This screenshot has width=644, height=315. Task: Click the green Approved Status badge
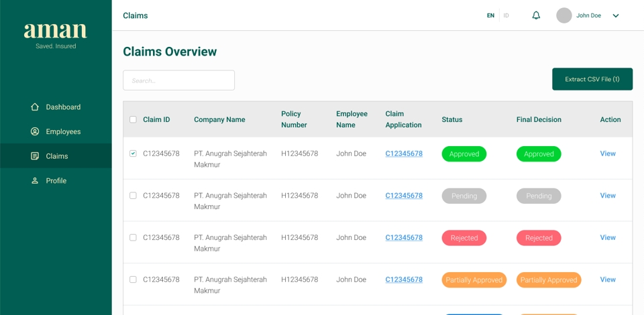(464, 154)
